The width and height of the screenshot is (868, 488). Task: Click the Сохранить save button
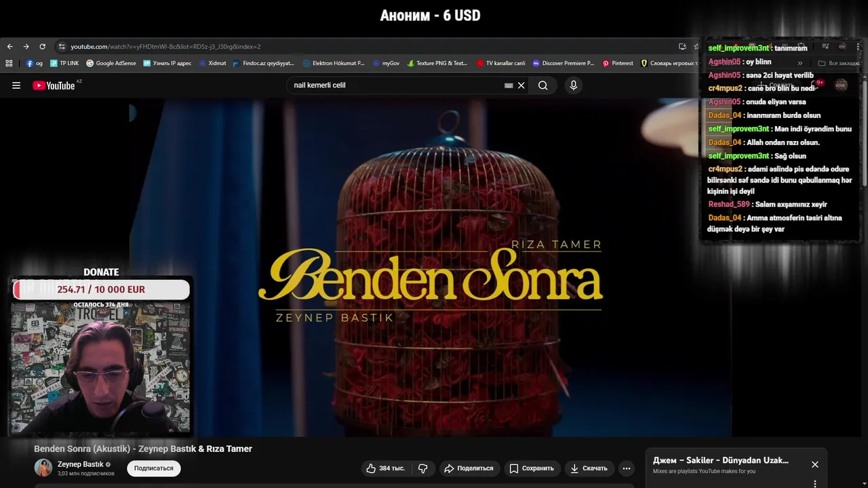(532, 468)
